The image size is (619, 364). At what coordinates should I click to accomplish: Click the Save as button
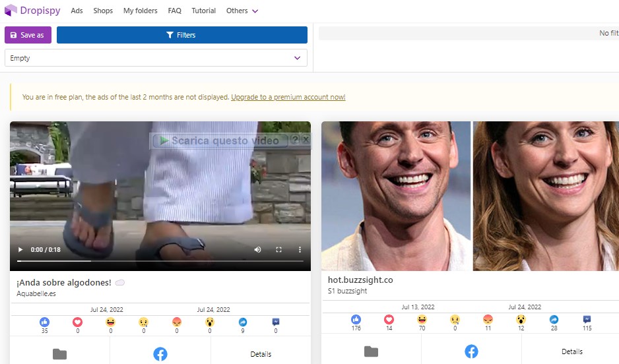28,35
